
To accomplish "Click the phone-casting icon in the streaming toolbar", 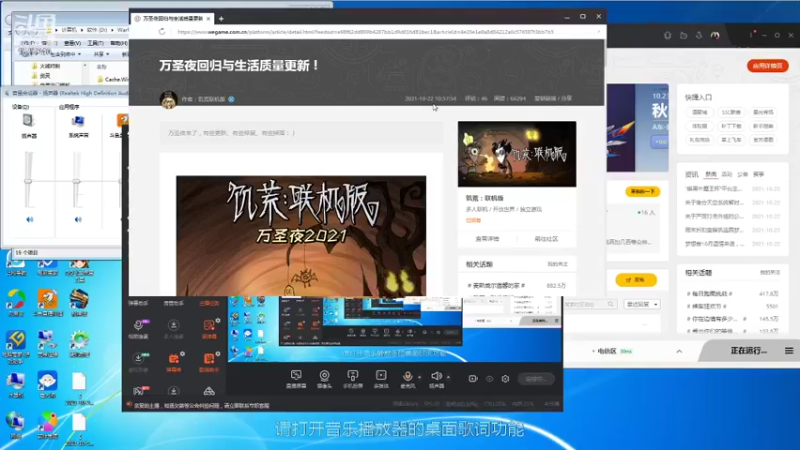I will click(x=353, y=376).
